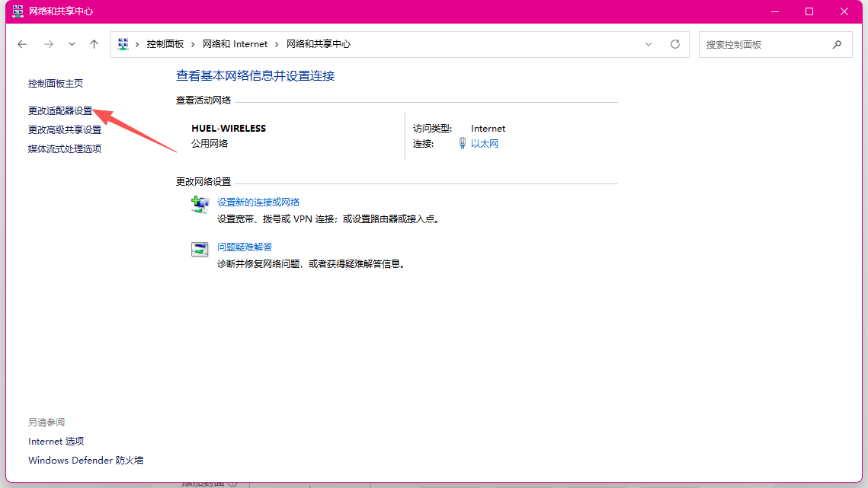Image resolution: width=868 pixels, height=488 pixels.
Task: Click the 搜索控制面板 search box
Action: click(x=776, y=44)
